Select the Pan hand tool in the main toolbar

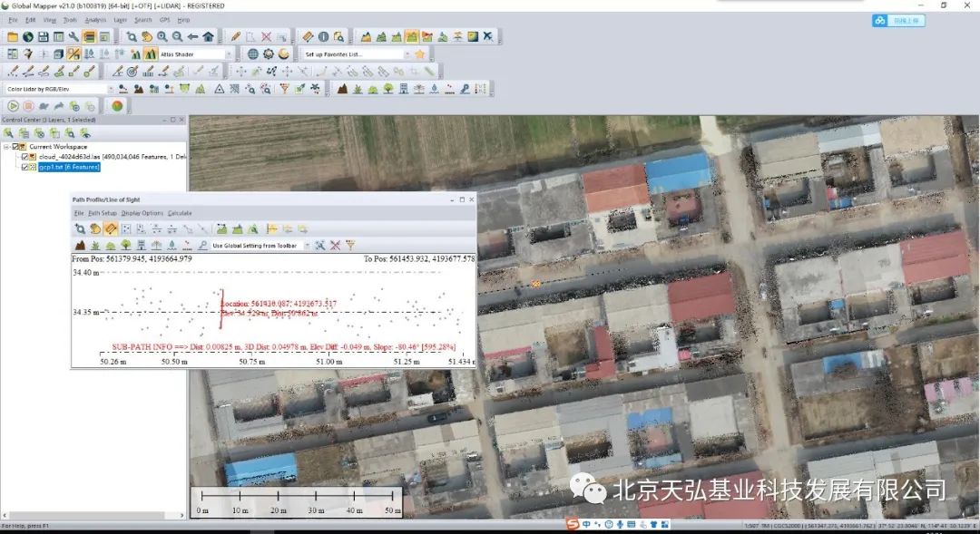tap(147, 37)
